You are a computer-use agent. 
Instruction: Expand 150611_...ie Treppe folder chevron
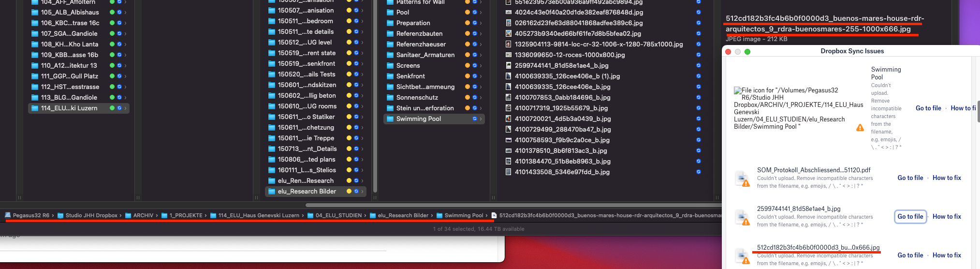(362, 138)
